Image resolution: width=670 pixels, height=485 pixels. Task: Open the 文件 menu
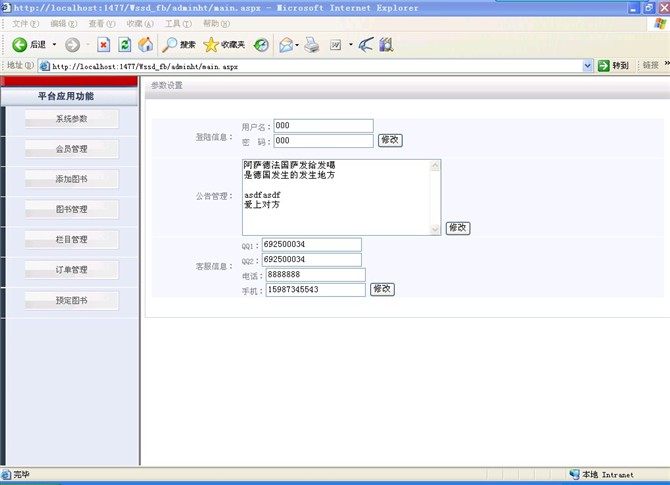26,24
